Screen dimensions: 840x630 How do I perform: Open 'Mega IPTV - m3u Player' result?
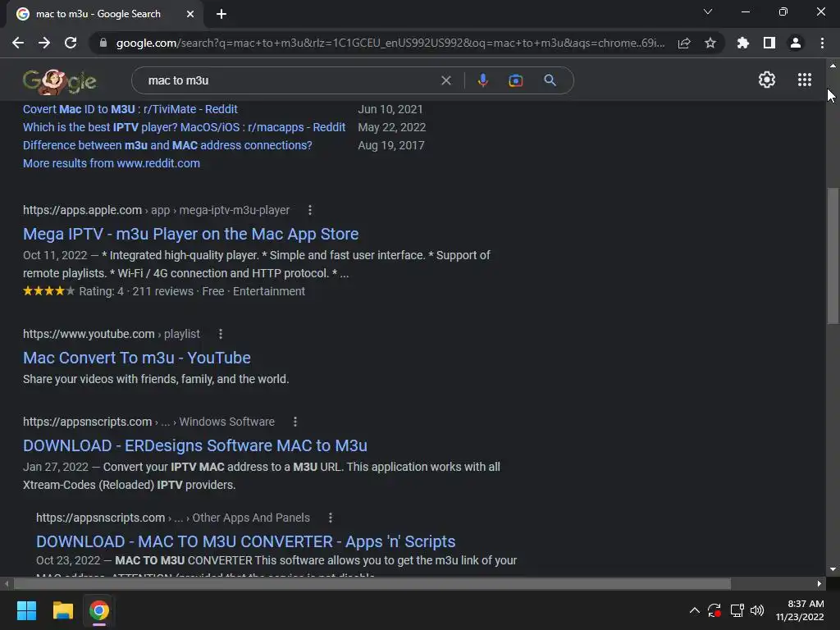190,234
